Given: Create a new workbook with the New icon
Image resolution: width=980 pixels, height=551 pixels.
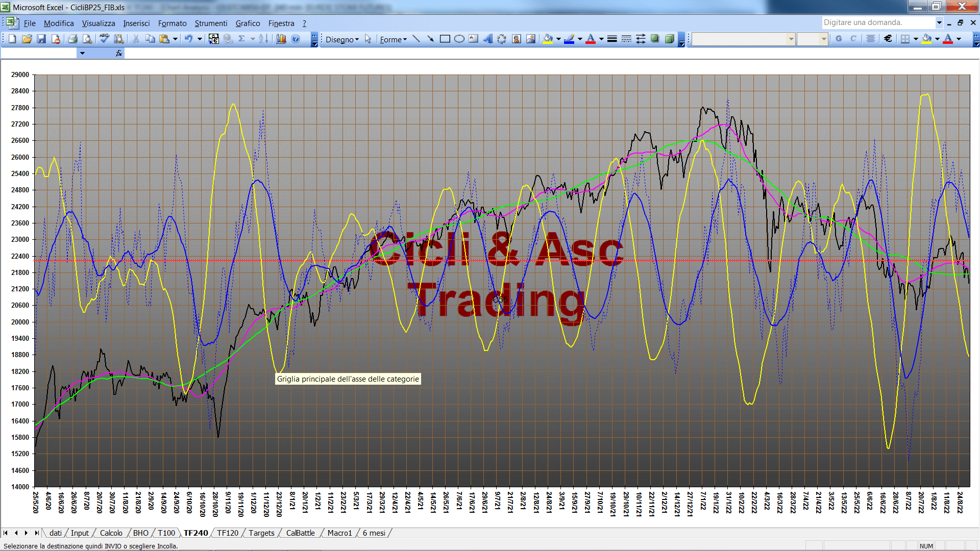Looking at the screenshot, I should point(12,39).
